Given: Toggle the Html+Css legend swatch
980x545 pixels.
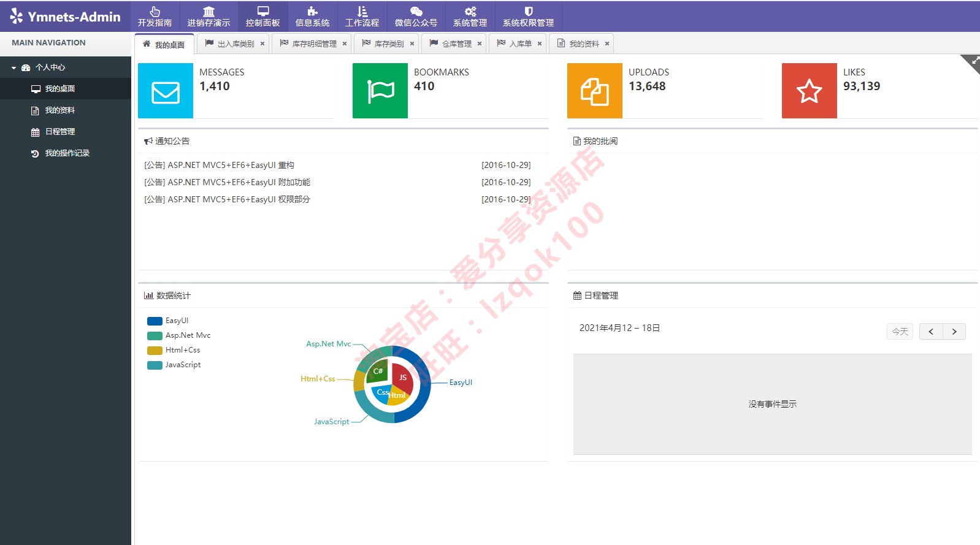Looking at the screenshot, I should (x=155, y=350).
